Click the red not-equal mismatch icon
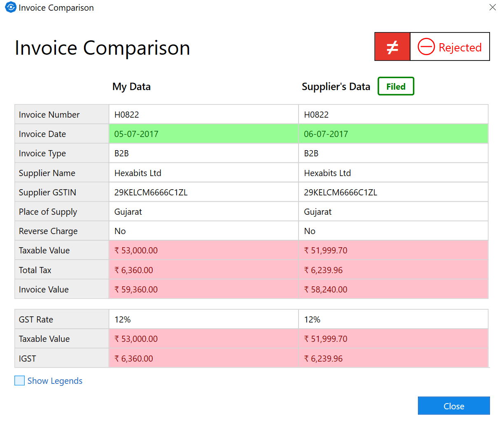This screenshot has width=504, height=427. pyautogui.click(x=392, y=47)
